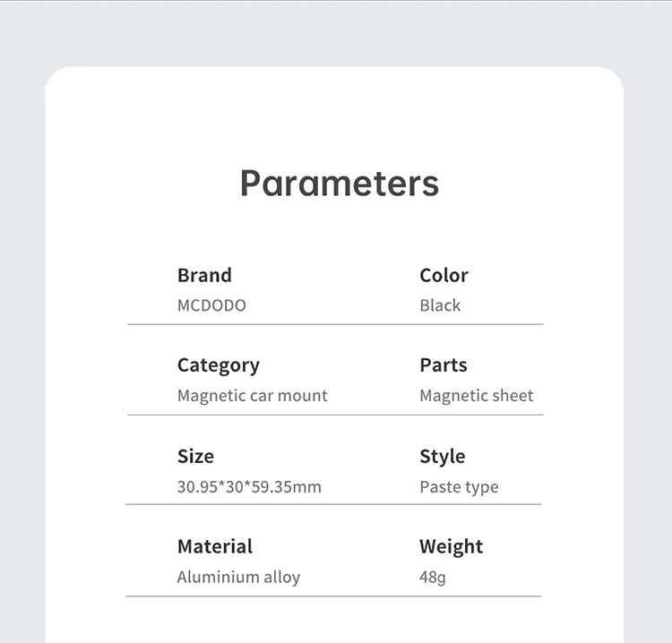Click the Parameters heading
672x643 pixels.
coord(340,184)
